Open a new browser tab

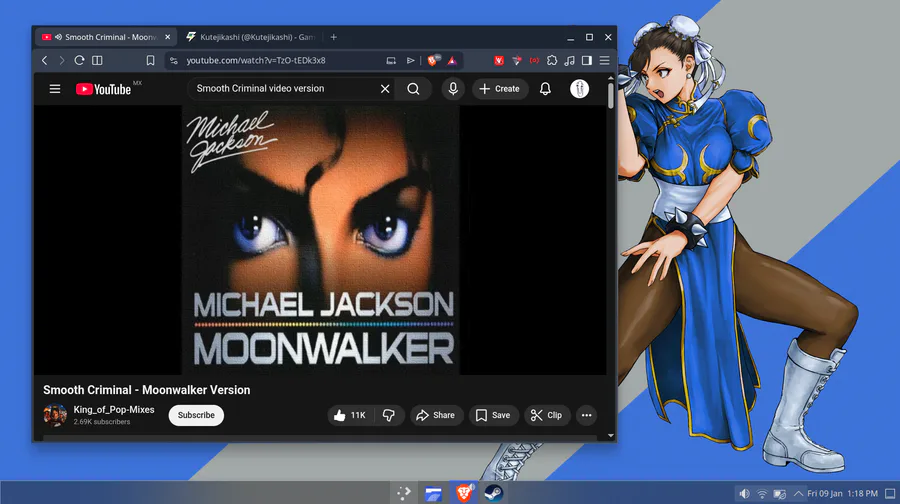pyautogui.click(x=333, y=37)
